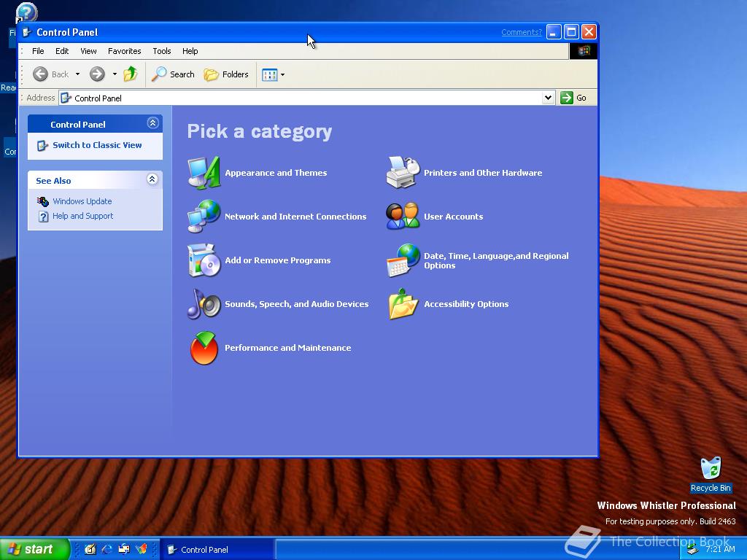Viewport: 747px width, 560px height.
Task: Click Add or Remove Programs text link
Action: 278,260
